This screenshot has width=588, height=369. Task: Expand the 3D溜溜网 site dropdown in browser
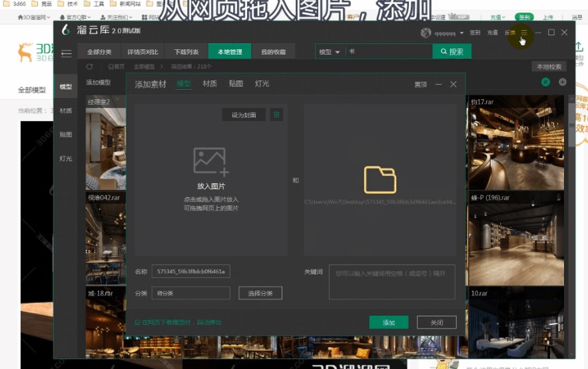tap(34, 17)
